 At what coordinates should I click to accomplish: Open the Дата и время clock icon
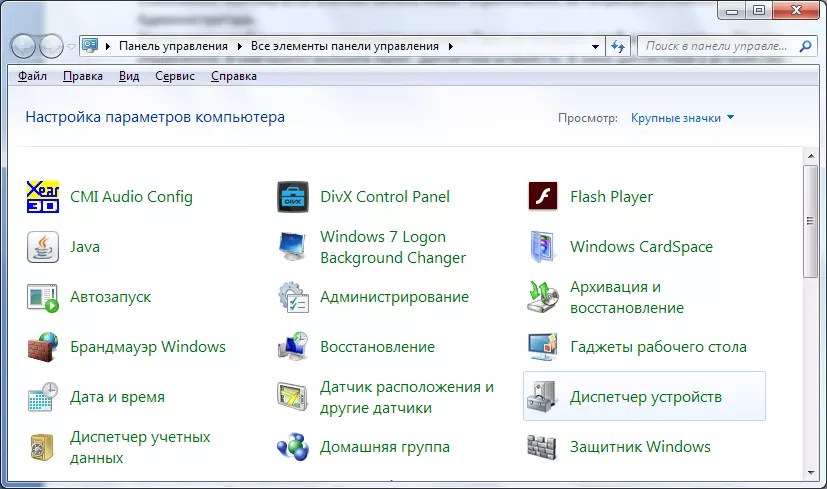(43, 397)
